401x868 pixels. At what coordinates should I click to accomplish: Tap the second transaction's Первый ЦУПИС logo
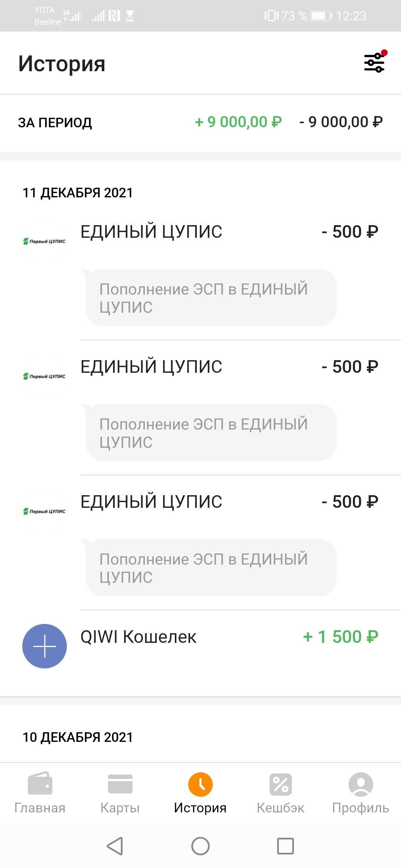(x=45, y=376)
